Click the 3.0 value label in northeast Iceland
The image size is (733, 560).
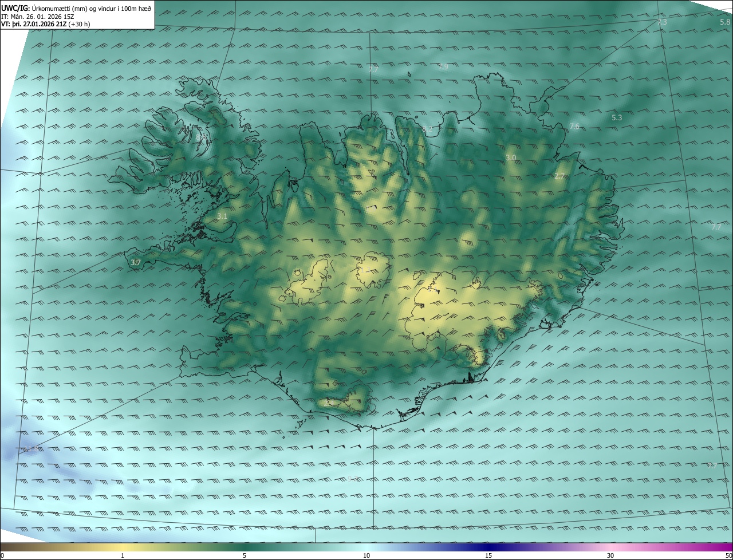coord(511,157)
